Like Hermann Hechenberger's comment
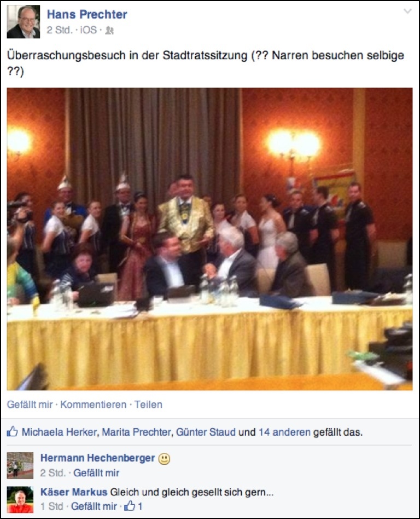Viewport: 420px width, 519px height. coord(96,472)
